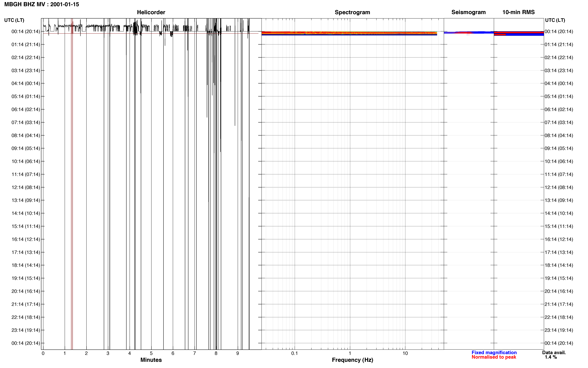Click right time label '12:14 (08:14)'
This screenshot has height=368, width=588.
click(x=559, y=187)
